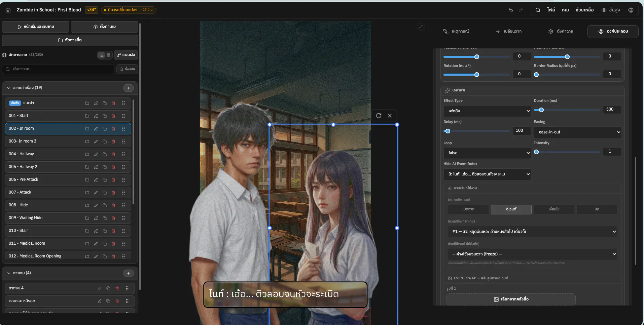This screenshot has height=325, width=644.
Task: Collapse the ฉากเล่าเรื่อง (19) section
Action: tap(9, 88)
